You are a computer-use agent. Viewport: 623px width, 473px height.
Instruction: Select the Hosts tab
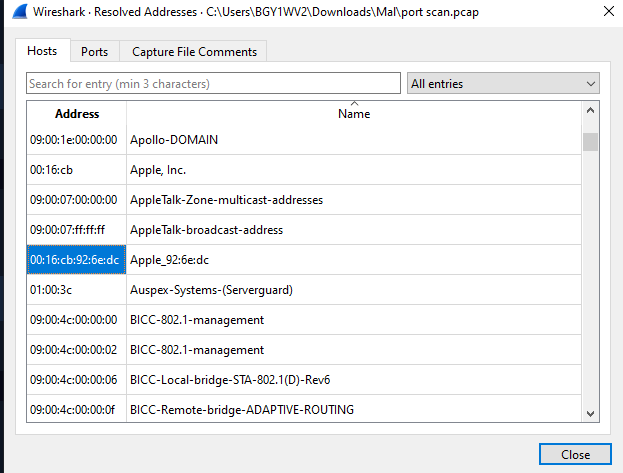[43, 50]
